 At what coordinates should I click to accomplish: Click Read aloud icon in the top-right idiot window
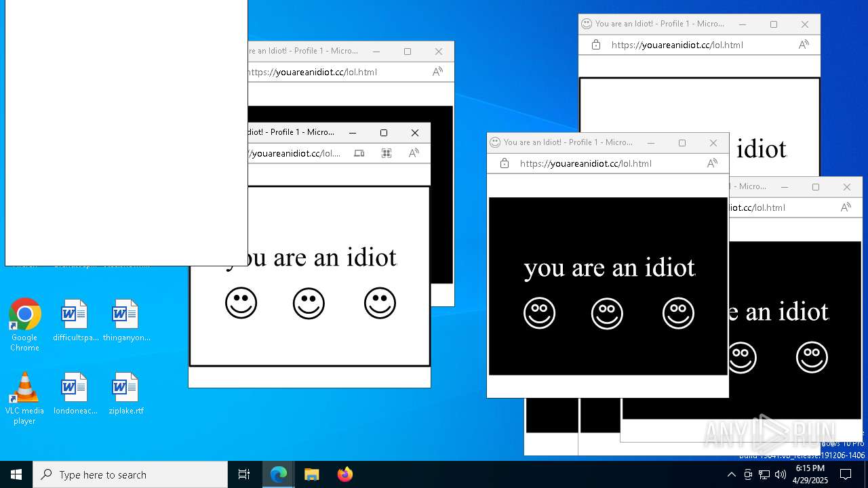pos(804,45)
